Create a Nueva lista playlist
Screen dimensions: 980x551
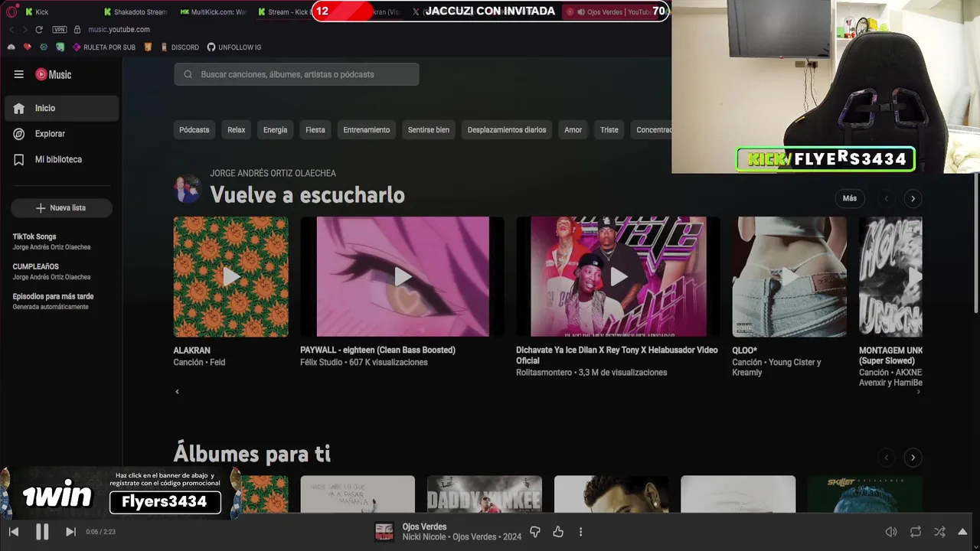(61, 208)
